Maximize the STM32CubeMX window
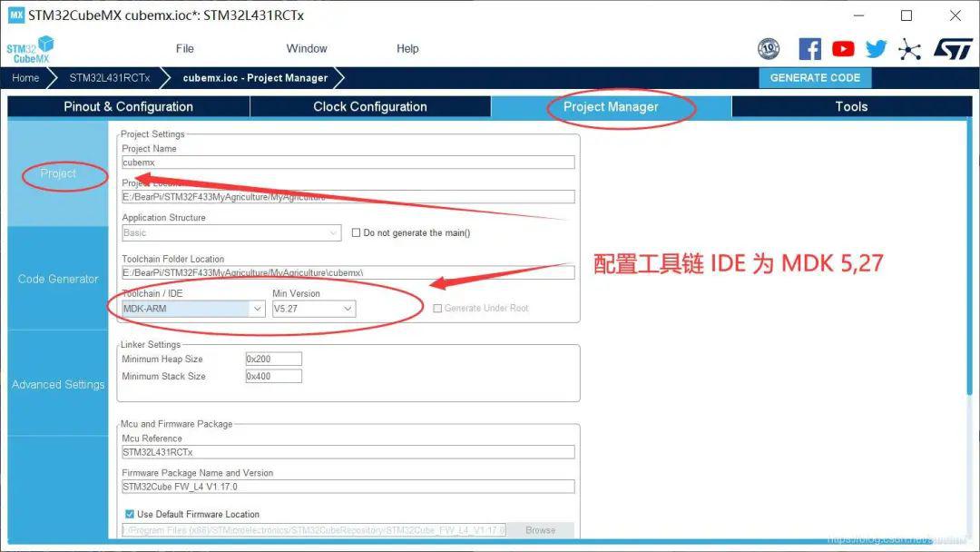The height and width of the screenshot is (552, 980). coord(906,15)
